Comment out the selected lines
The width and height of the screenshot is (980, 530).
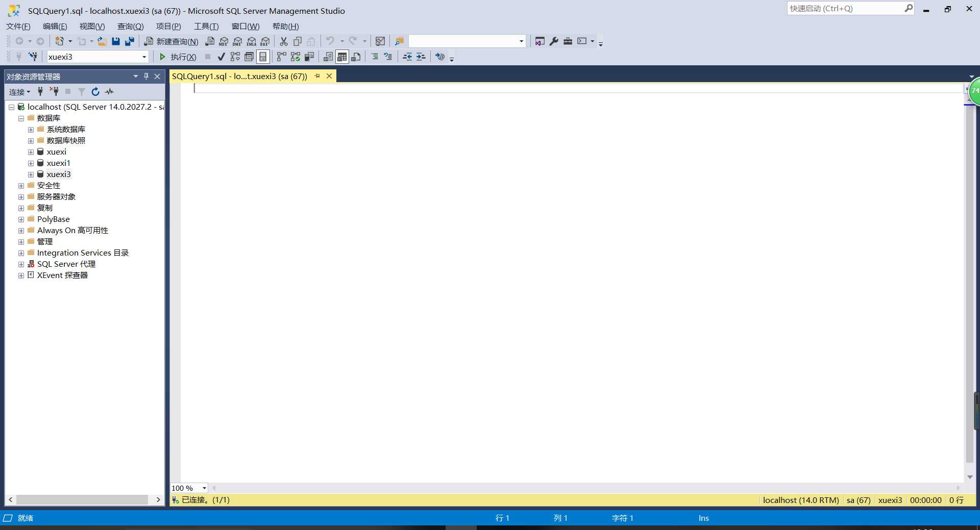tap(375, 57)
